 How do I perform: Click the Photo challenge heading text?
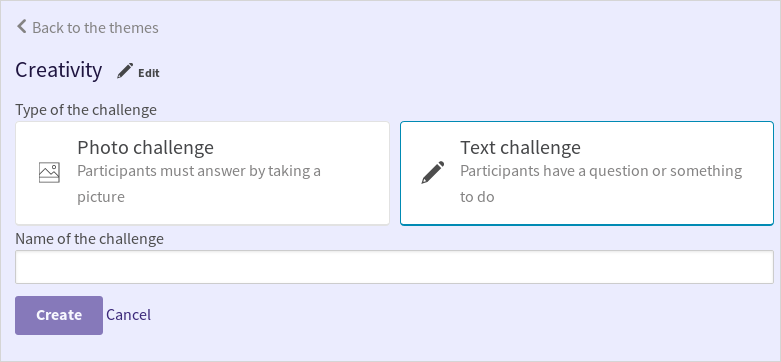click(x=145, y=147)
